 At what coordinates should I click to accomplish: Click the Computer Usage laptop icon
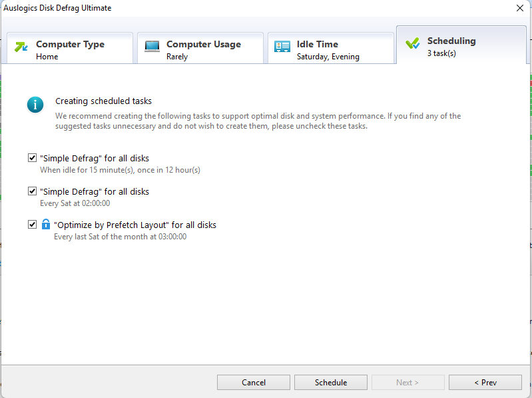click(x=152, y=47)
